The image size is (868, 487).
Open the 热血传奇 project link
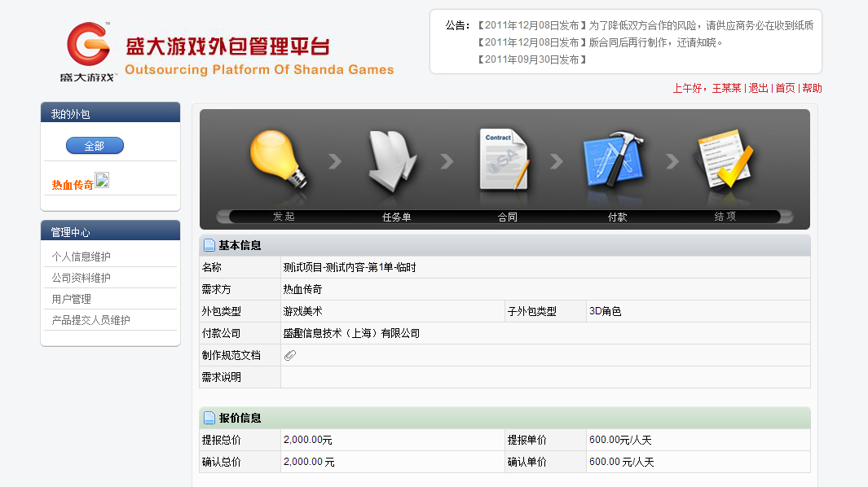point(73,185)
